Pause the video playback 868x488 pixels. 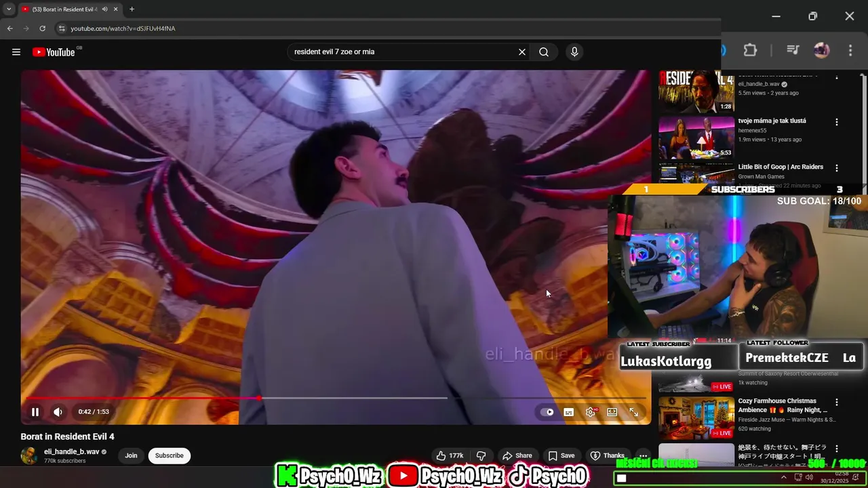(x=35, y=411)
